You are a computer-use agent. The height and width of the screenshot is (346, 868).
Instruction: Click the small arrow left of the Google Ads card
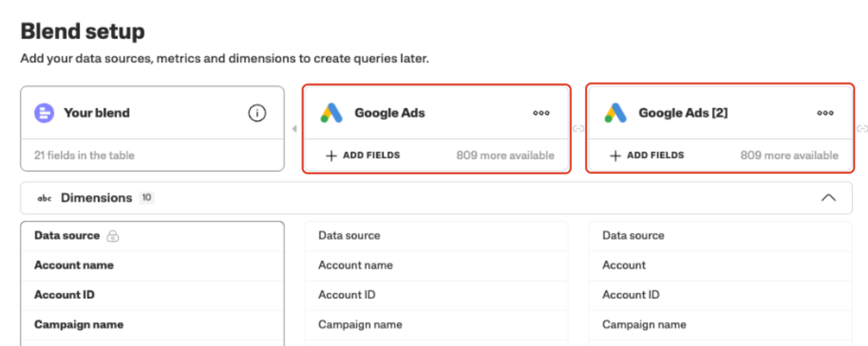tap(294, 129)
